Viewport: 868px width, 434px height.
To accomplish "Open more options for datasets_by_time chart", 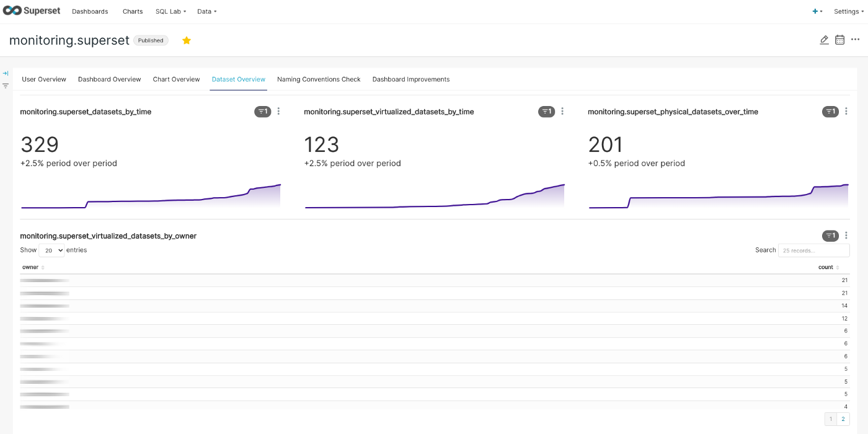I will click(x=278, y=112).
